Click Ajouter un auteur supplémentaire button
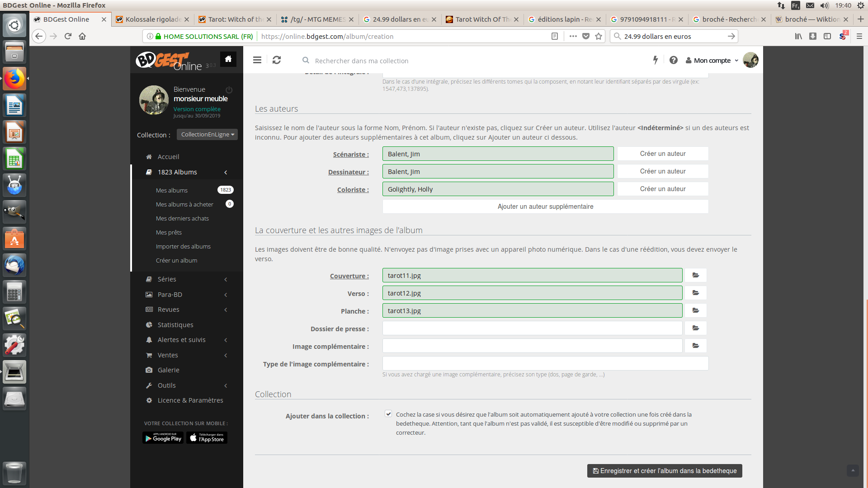 coord(545,206)
